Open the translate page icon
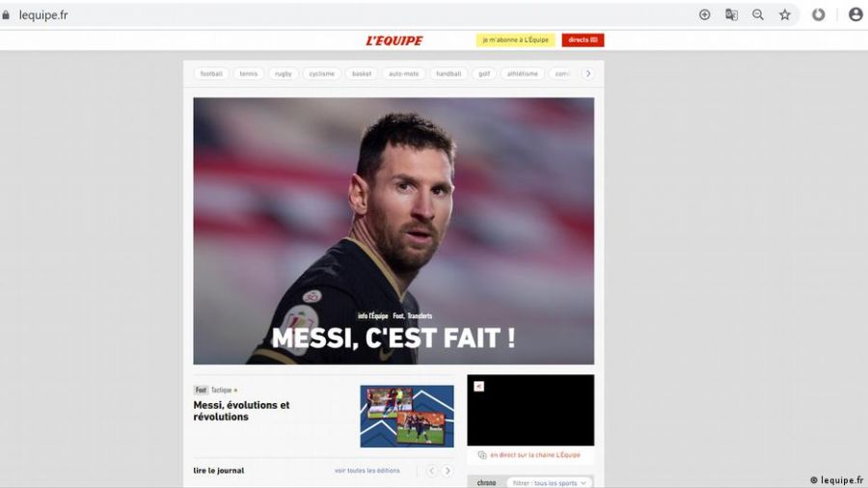 (731, 14)
